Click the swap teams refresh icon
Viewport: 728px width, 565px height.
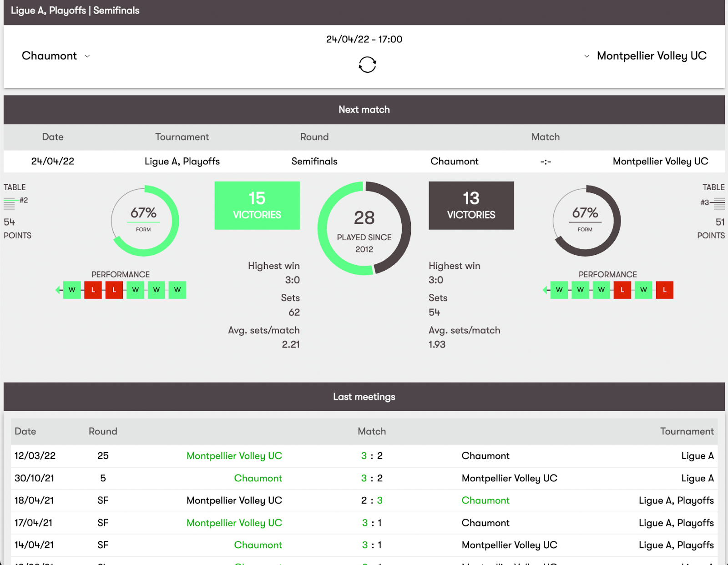click(x=367, y=65)
